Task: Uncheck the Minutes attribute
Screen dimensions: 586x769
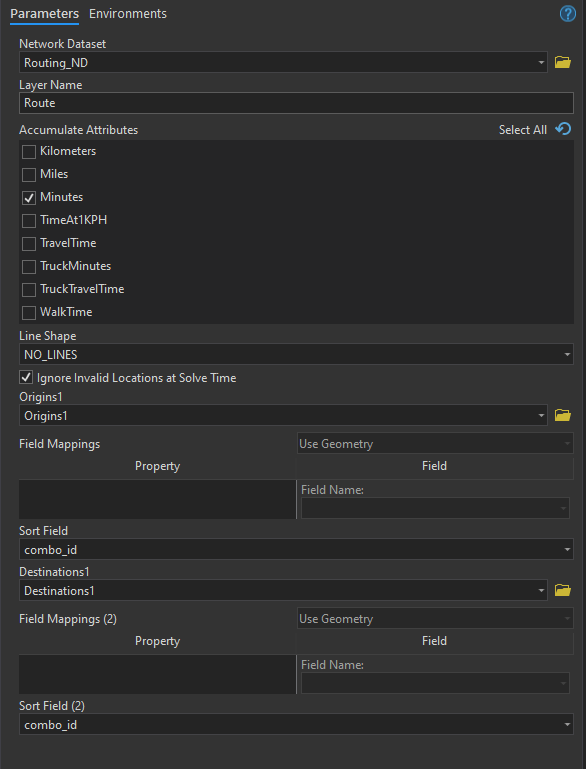Action: (x=29, y=198)
